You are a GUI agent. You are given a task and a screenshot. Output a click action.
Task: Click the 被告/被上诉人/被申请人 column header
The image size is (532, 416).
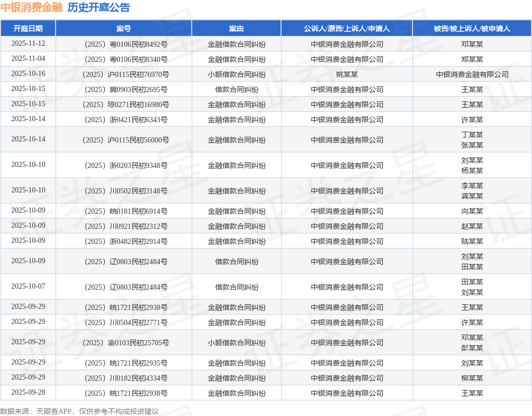click(472, 29)
